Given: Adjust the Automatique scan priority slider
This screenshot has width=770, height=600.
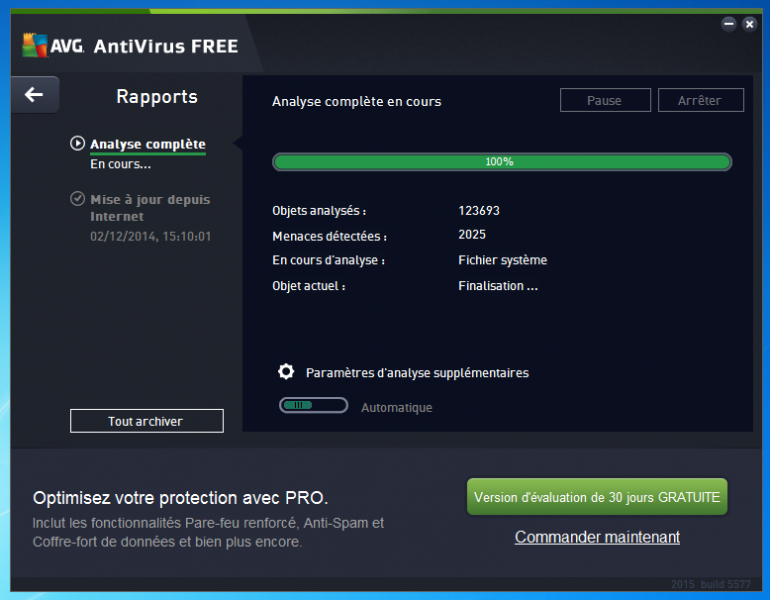Looking at the screenshot, I should pyautogui.click(x=313, y=406).
